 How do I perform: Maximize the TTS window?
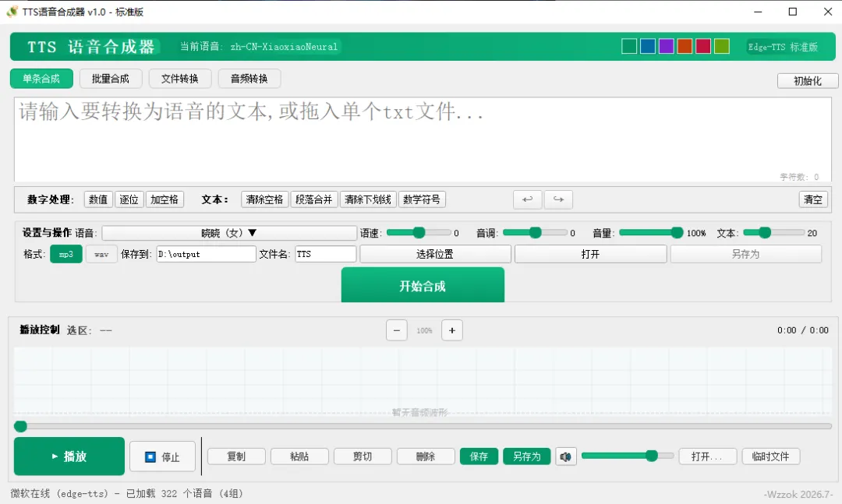tap(793, 12)
